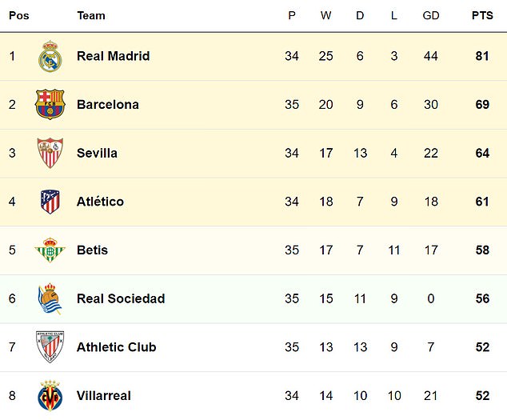Sort by the W wins header
The width and height of the screenshot is (507, 420).
coord(325,15)
